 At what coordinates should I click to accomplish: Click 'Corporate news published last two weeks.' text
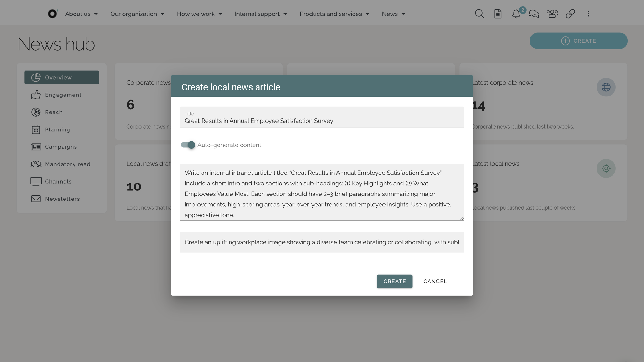tap(523, 127)
